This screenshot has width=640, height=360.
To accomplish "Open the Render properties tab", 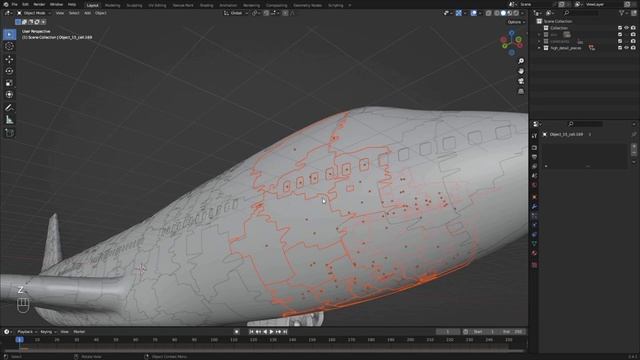I will (x=535, y=147).
